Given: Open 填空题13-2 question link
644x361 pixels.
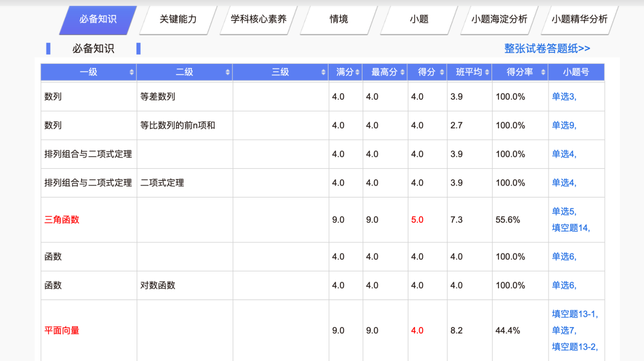Looking at the screenshot, I should (x=575, y=347).
